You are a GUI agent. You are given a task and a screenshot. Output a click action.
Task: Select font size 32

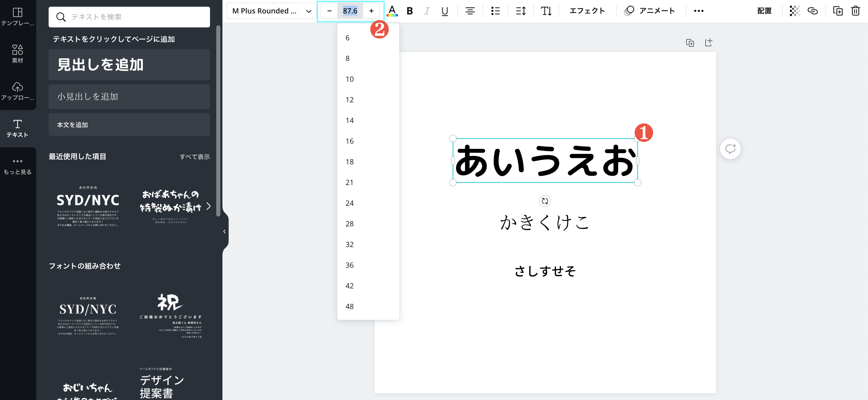tap(368, 244)
